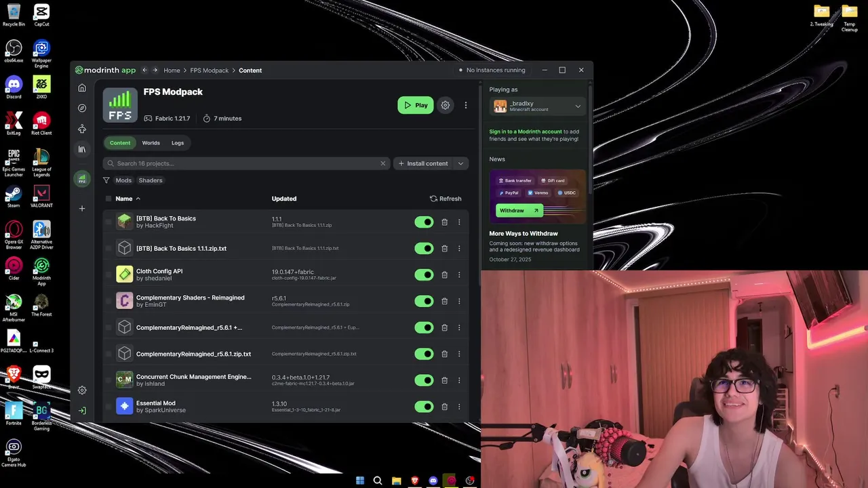Disable [BTB] Back To Basics 1.1.1.zip.txt toggle

[424, 248]
